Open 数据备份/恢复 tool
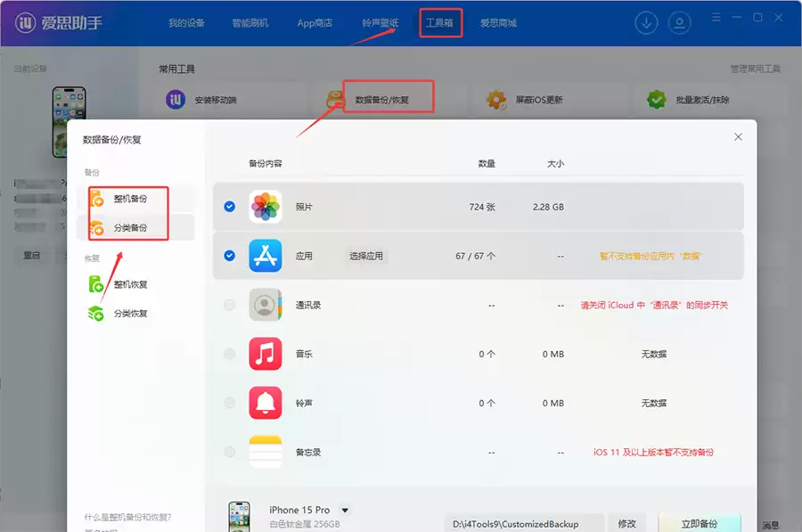This screenshot has height=532, width=802. coord(381,100)
